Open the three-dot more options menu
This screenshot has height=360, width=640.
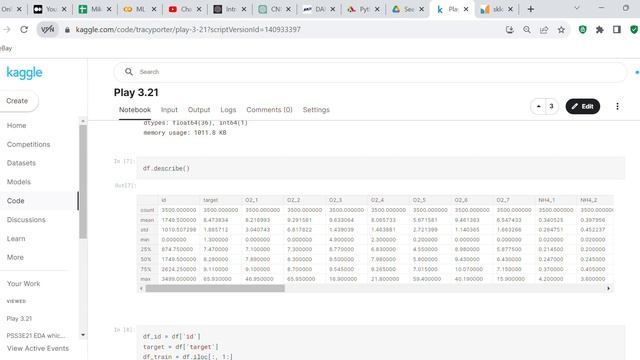tap(617, 107)
